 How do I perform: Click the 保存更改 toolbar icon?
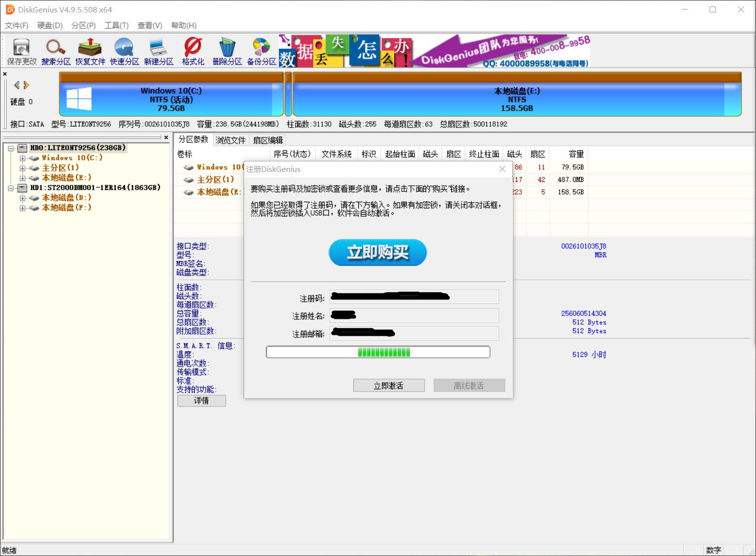click(x=22, y=52)
